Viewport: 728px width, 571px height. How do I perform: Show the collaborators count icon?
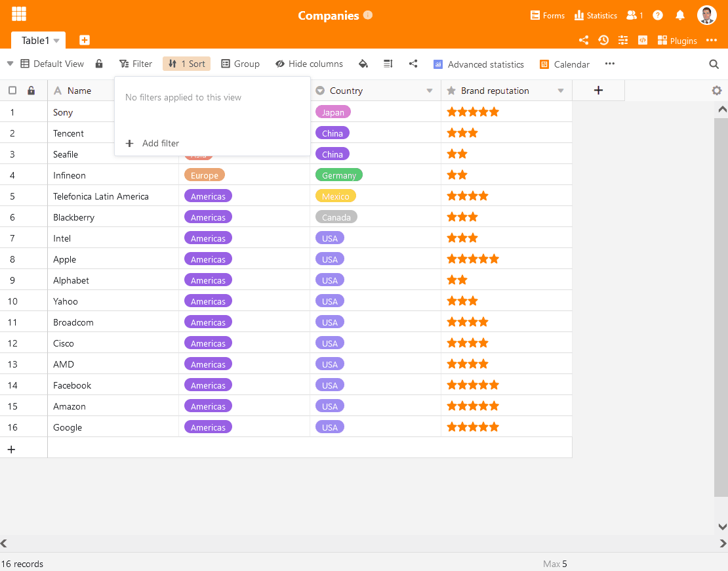tap(635, 15)
